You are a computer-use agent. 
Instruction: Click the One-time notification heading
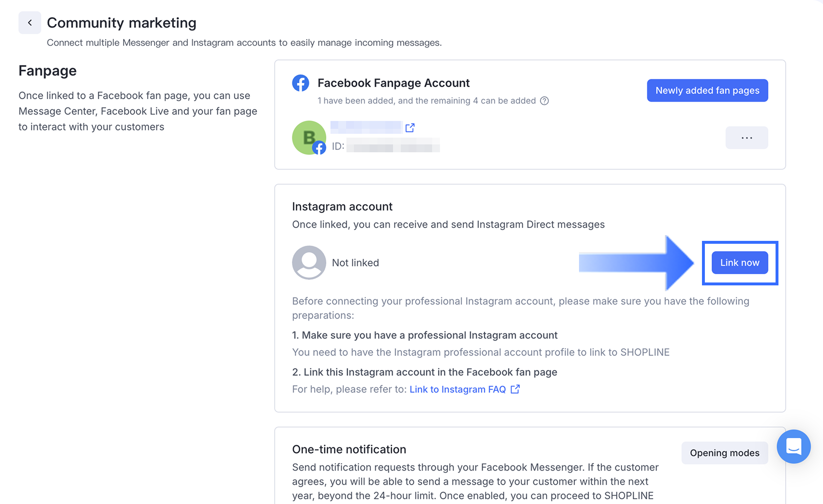pos(349,449)
